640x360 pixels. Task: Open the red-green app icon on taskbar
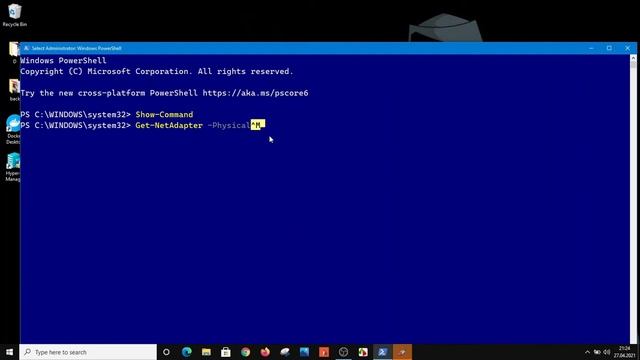[x=363, y=352]
